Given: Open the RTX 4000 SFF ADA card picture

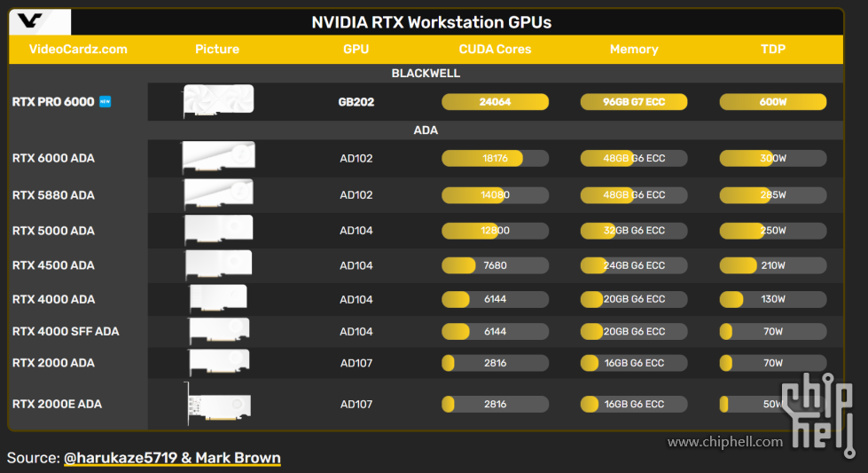Looking at the screenshot, I should [218, 331].
